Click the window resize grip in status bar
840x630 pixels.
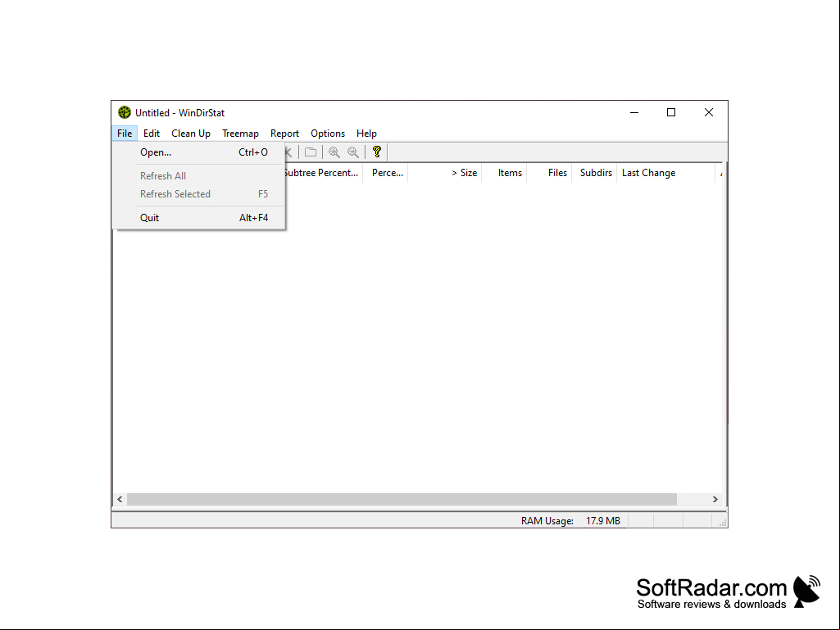click(723, 523)
